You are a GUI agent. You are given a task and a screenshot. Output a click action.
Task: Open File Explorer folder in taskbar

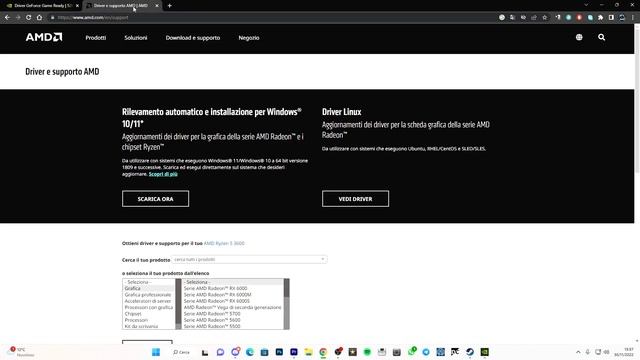309,352
